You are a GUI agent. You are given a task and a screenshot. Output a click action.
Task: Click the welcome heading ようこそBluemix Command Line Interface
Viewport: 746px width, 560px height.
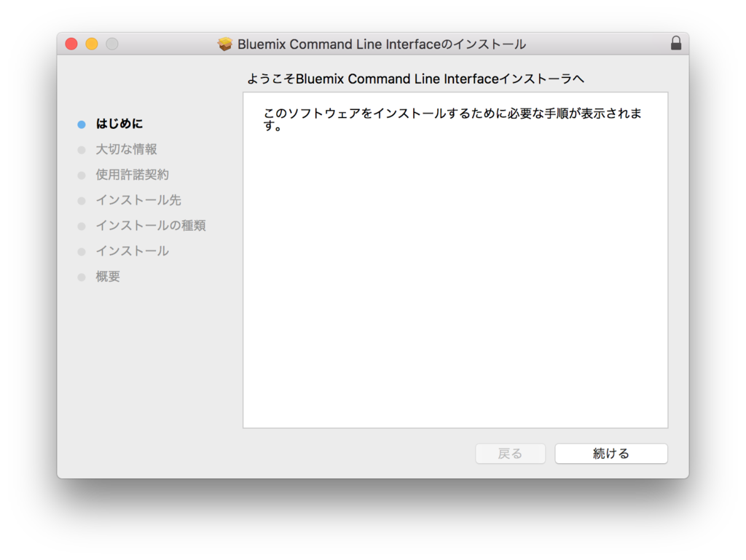click(x=415, y=79)
